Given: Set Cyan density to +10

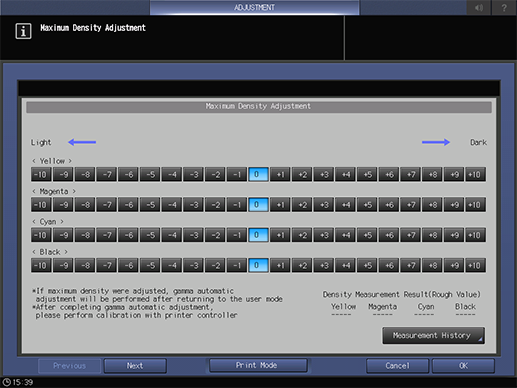Looking at the screenshot, I should [x=475, y=235].
